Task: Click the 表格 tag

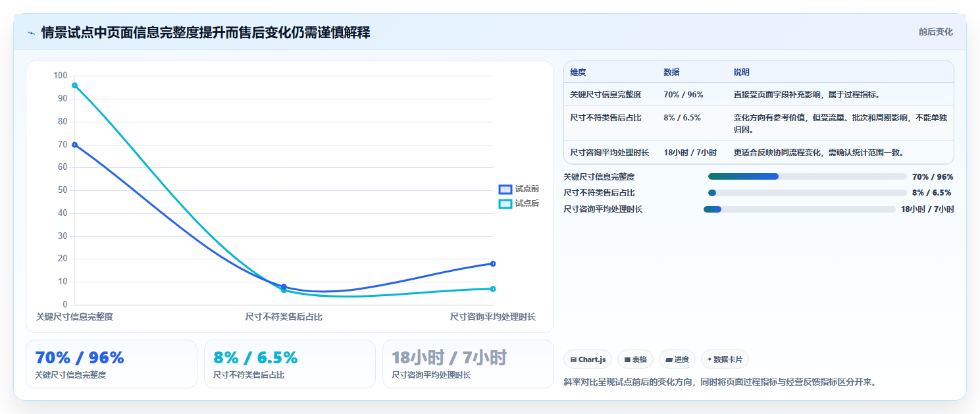Action: (635, 359)
